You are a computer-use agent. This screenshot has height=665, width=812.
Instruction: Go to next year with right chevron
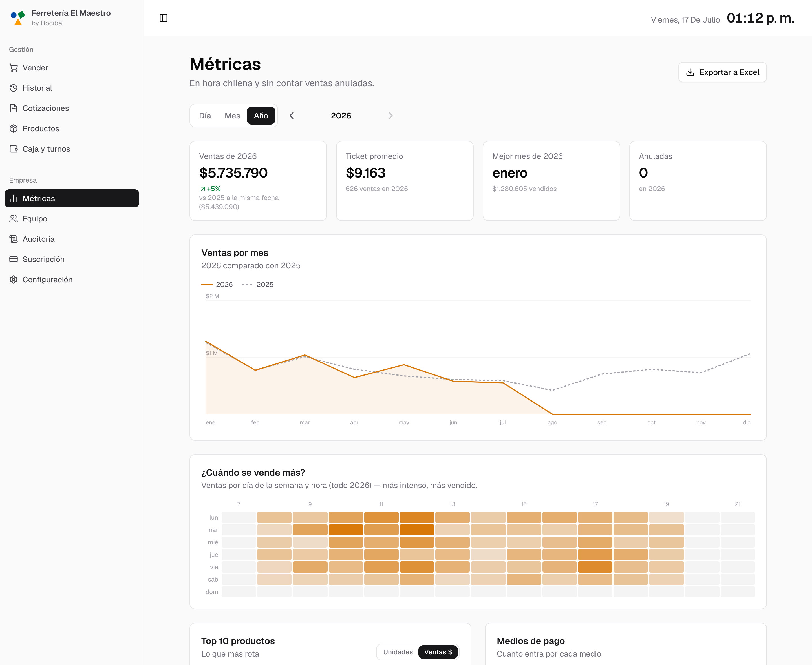pos(390,116)
